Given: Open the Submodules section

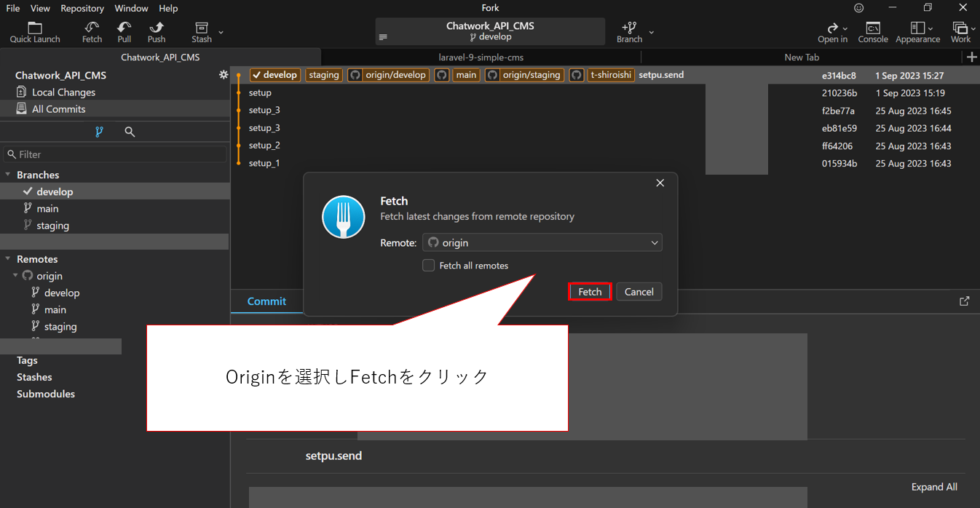Looking at the screenshot, I should (x=46, y=394).
